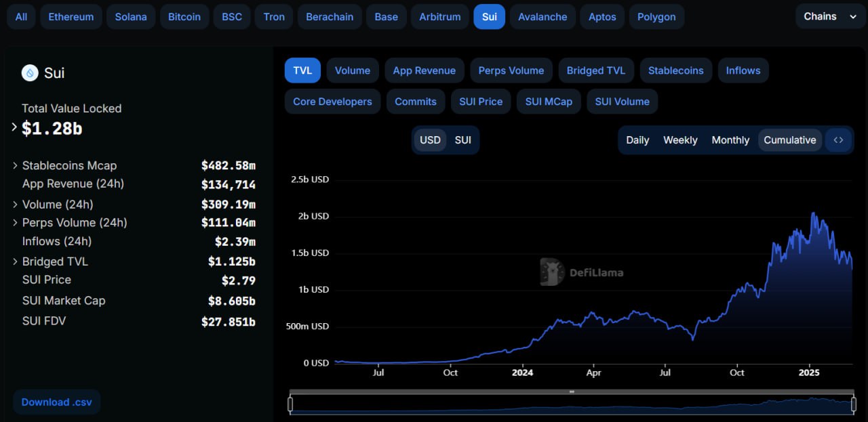Open the Chains dropdown

click(x=830, y=16)
